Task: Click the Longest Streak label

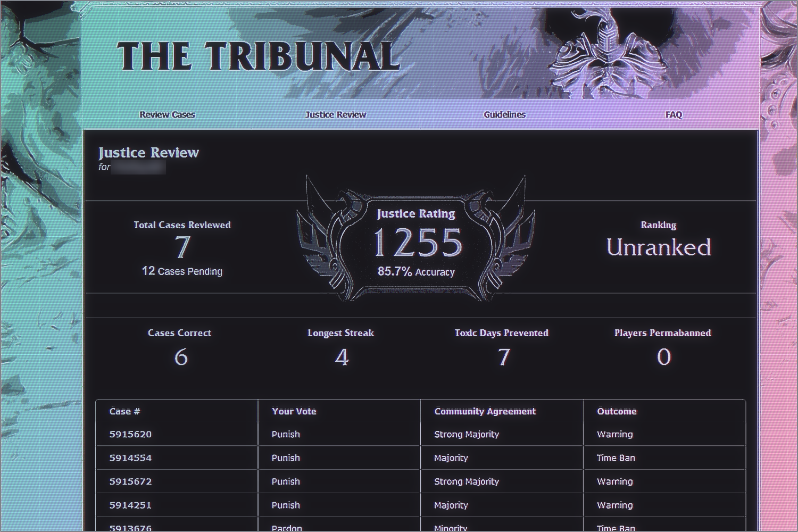Action: point(340,333)
